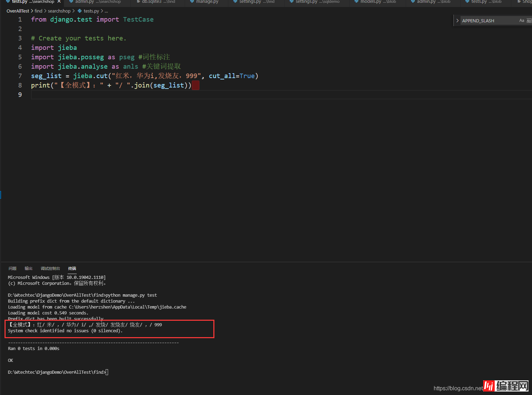Click Python icon on models.py tab
This screenshot has height=395, width=532.
pos(356,2)
